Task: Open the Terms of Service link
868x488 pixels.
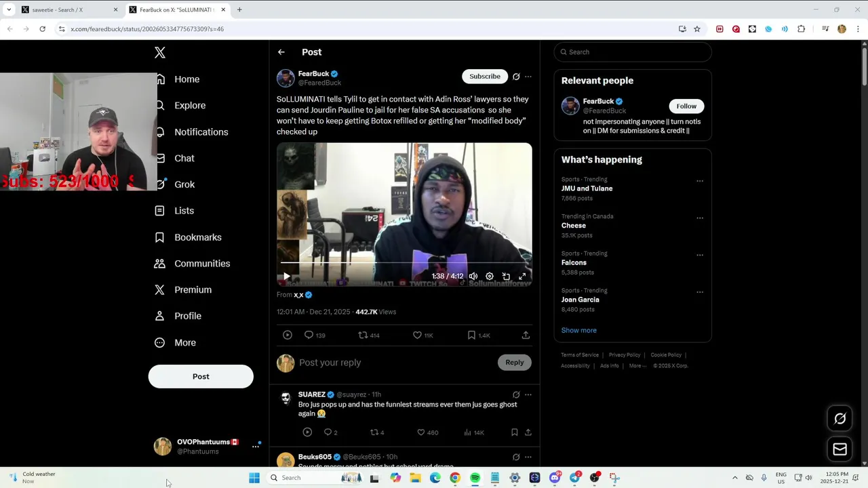Action: [x=580, y=355]
